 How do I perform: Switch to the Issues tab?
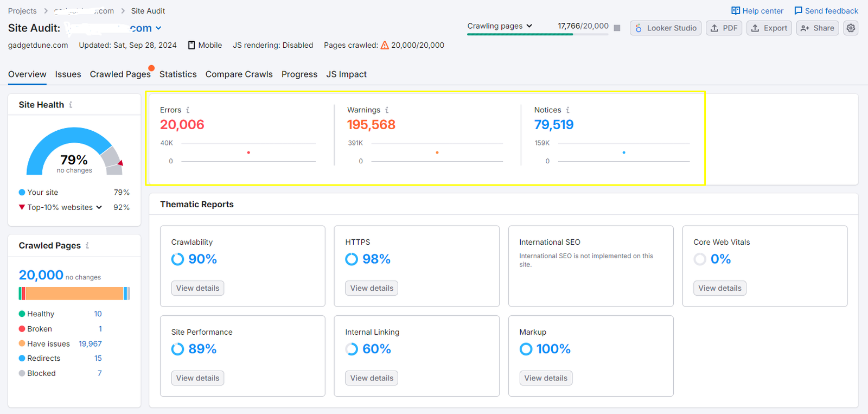(x=68, y=74)
